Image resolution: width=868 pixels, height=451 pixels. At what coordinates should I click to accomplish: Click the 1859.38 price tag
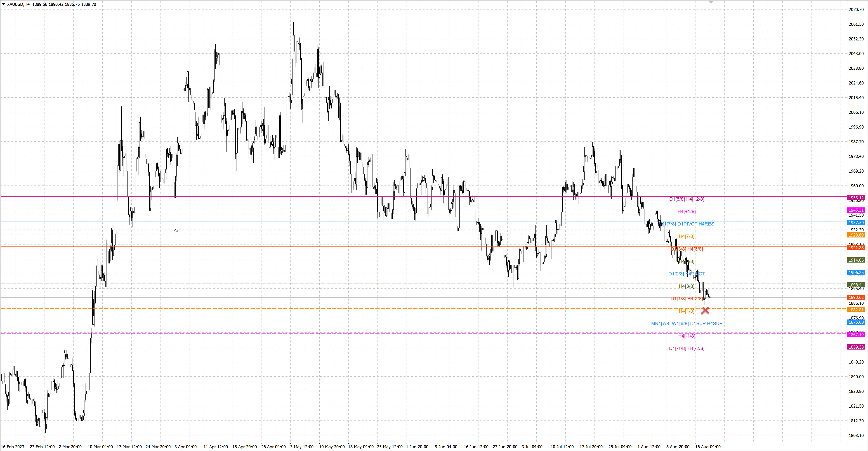pos(856,347)
